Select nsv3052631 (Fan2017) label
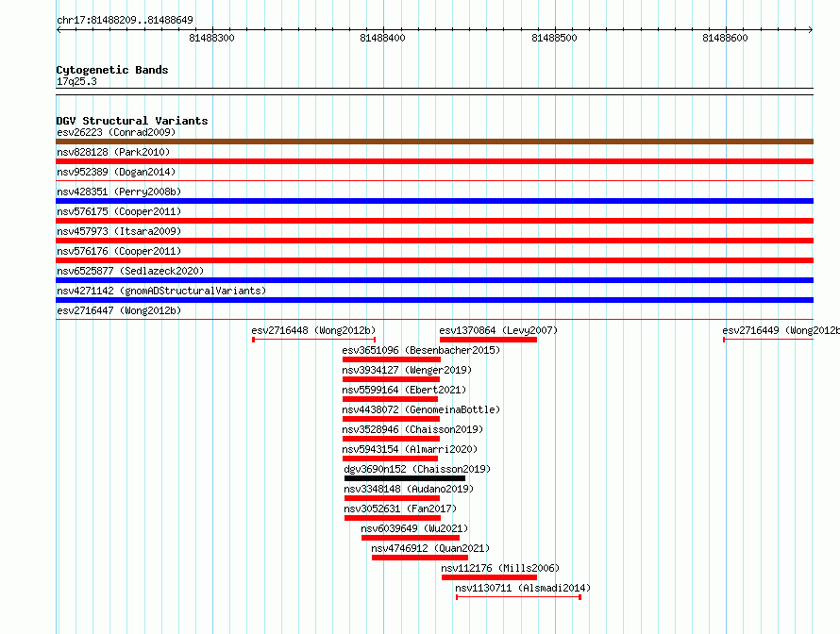 400,509
